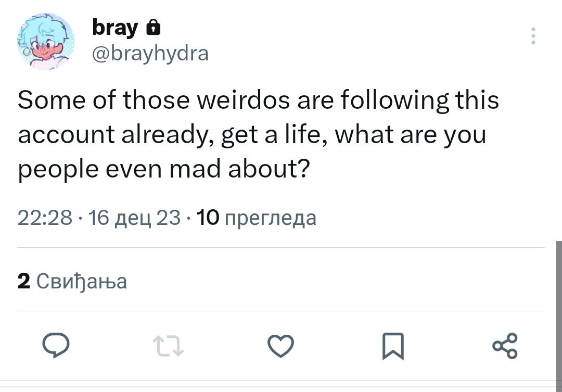Bookmark this tweet
The width and height of the screenshot is (562, 392).
pyautogui.click(x=393, y=346)
